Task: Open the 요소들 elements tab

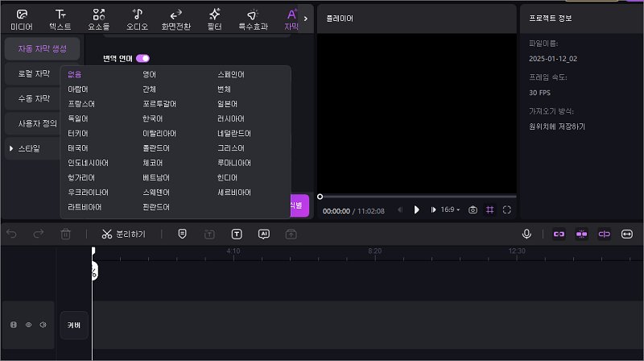Action: pos(98,19)
